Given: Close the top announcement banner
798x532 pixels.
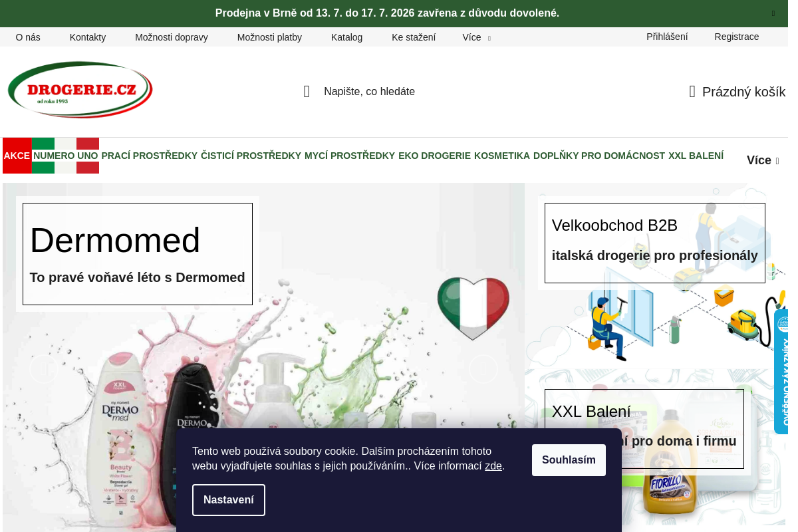Looking at the screenshot, I should [773, 13].
